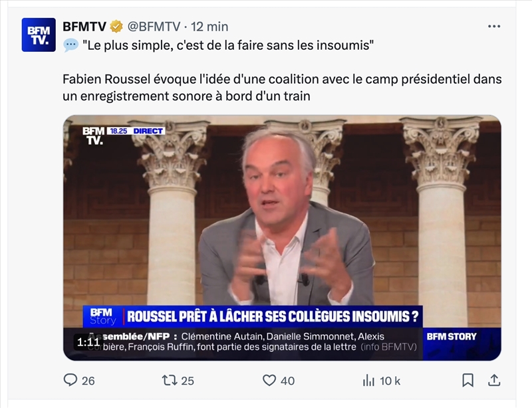Click the BFM TV logo in the video corner

point(94,135)
